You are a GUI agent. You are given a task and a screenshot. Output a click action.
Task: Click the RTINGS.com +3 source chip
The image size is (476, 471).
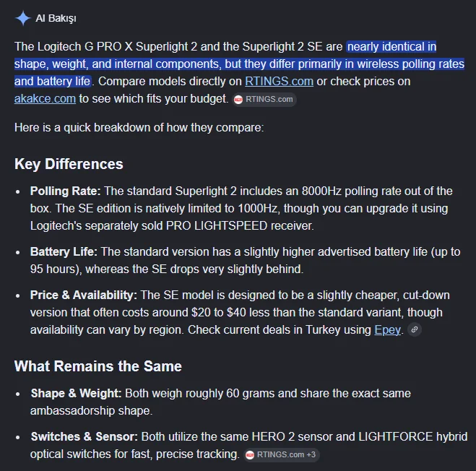[x=281, y=454]
